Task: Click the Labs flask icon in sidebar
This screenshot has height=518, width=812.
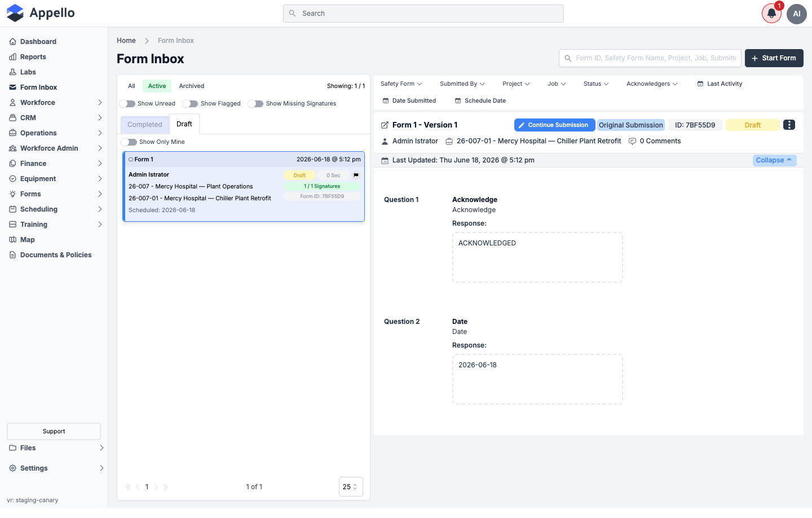Action: (12, 72)
